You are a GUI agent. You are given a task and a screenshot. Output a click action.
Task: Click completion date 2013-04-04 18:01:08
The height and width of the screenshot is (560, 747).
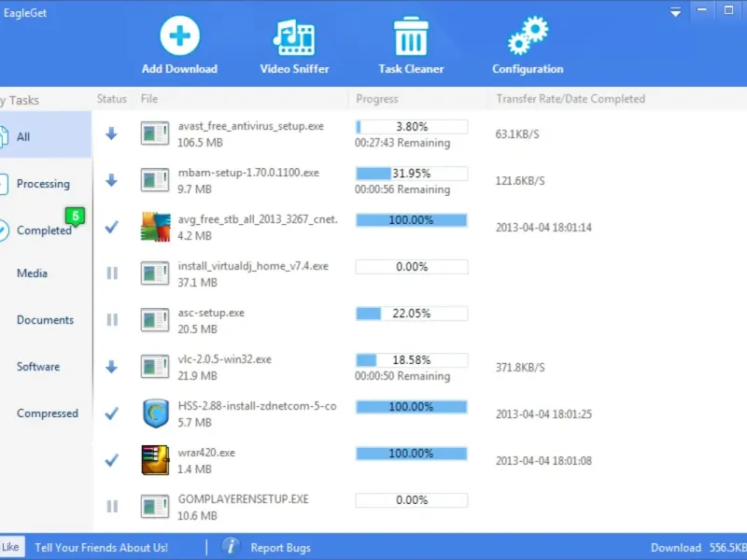[543, 460]
